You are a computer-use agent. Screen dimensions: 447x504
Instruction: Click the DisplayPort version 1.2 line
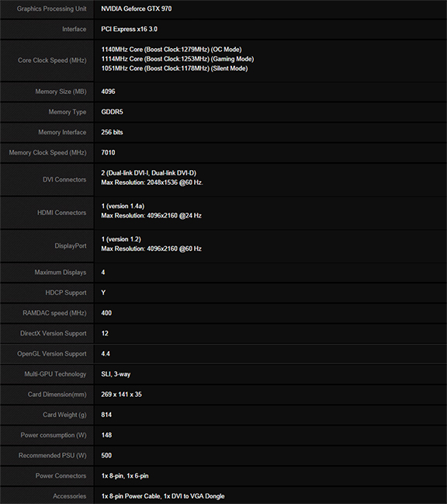click(x=121, y=239)
